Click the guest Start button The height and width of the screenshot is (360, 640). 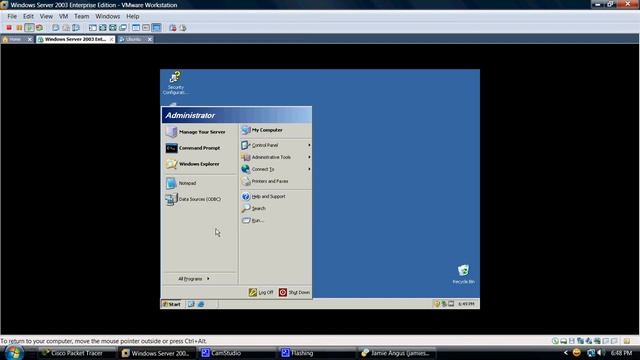tap(172, 304)
